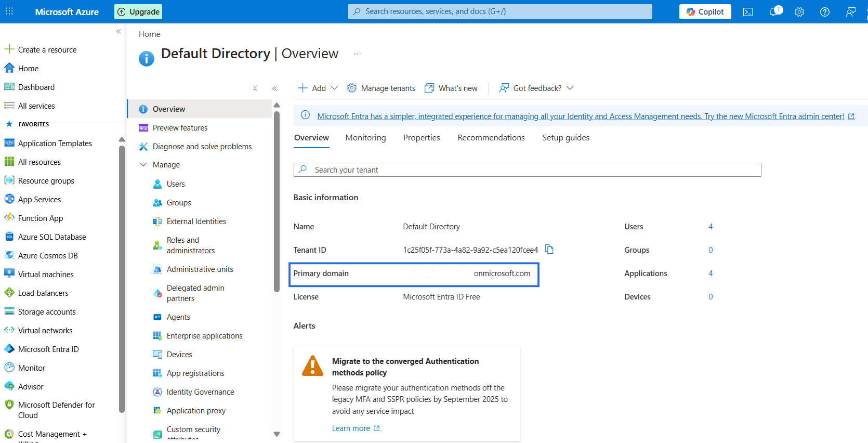Switch to the Monitoring tab
Screen dimensions: 868x443
pos(366,138)
